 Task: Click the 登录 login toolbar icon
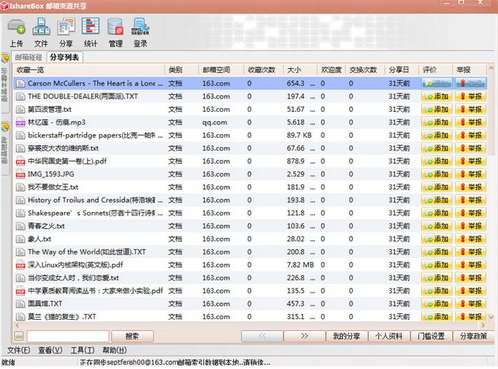140,32
